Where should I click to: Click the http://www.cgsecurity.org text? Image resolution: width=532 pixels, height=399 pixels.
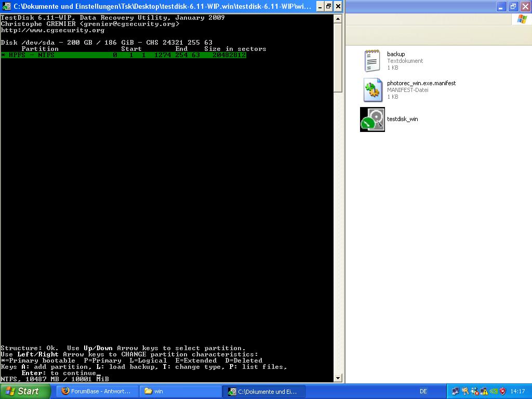coord(52,30)
